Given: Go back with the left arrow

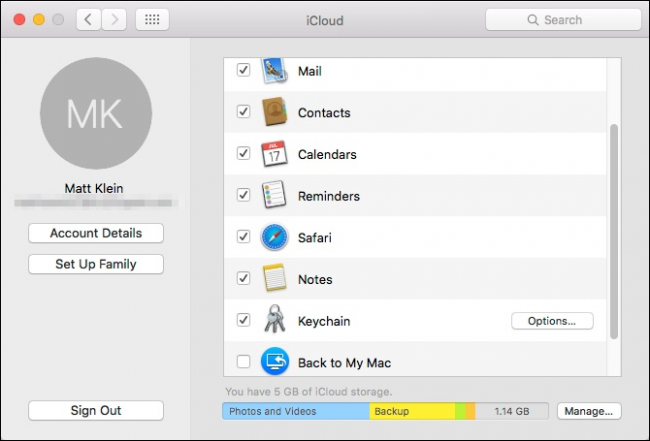Looking at the screenshot, I should tap(88, 19).
